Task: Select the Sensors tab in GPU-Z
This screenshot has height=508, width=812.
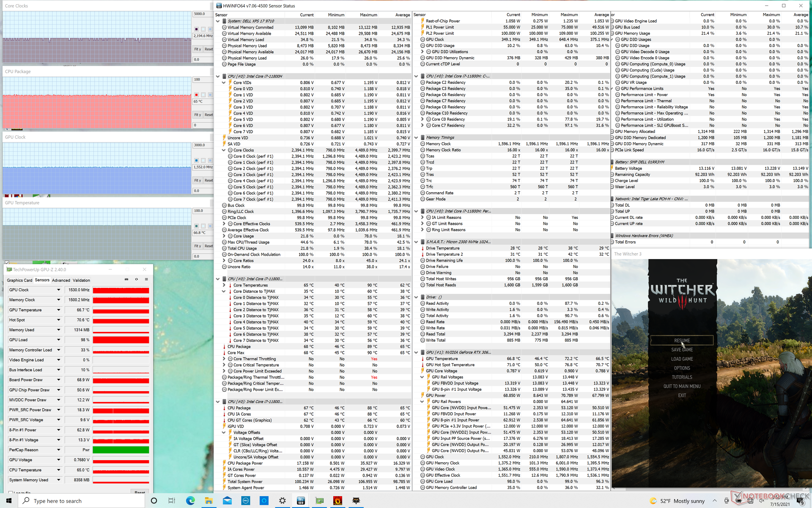Action: click(42, 280)
